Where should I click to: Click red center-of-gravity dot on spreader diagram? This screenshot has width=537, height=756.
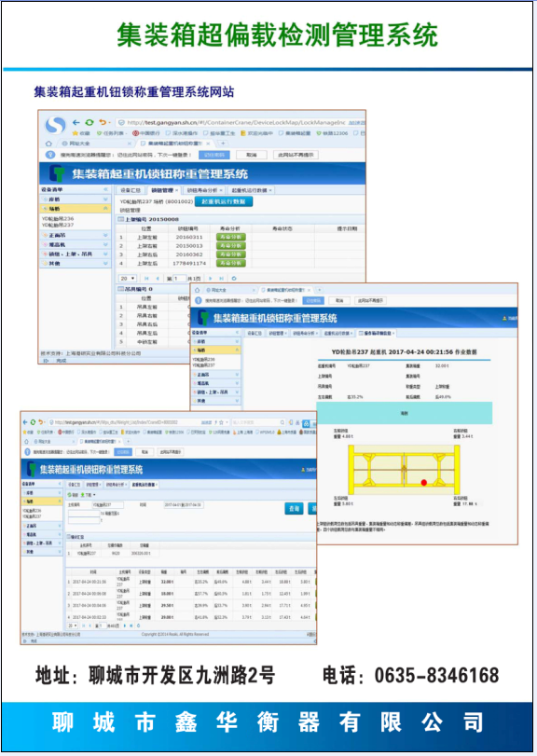423,483
